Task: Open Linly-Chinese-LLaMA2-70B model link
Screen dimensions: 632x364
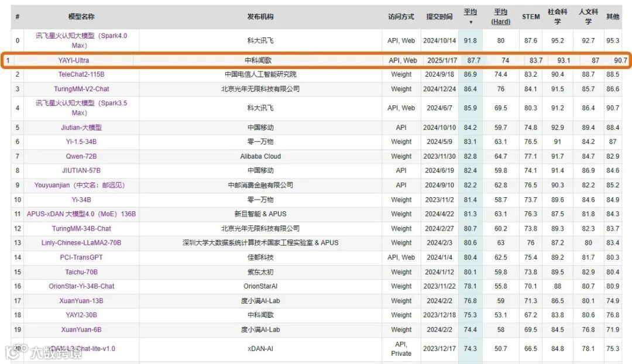Action: click(81, 243)
